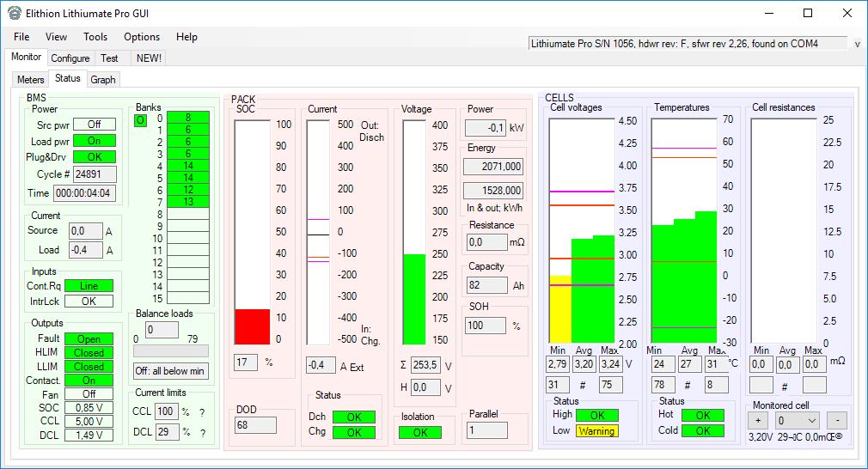Click the Cycle # value field
This screenshot has height=469, width=868.
[94, 174]
